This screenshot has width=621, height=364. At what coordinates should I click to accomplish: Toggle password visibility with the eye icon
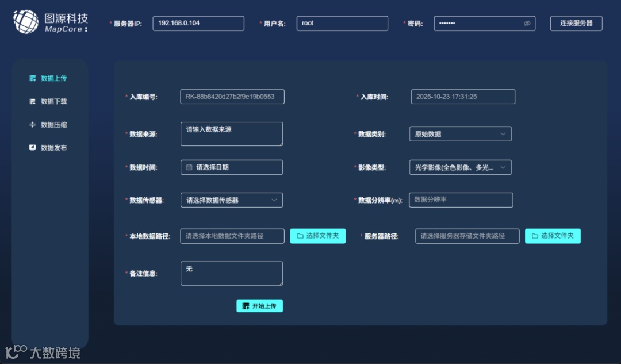click(x=527, y=23)
